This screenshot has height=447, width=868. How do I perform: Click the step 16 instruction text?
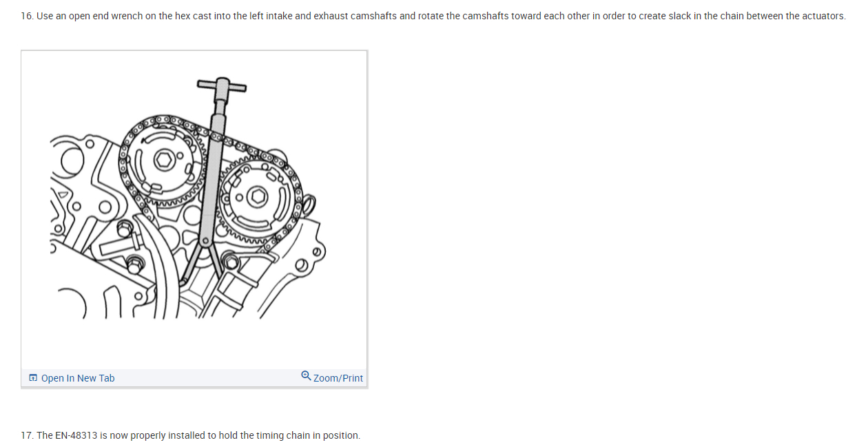433,16
